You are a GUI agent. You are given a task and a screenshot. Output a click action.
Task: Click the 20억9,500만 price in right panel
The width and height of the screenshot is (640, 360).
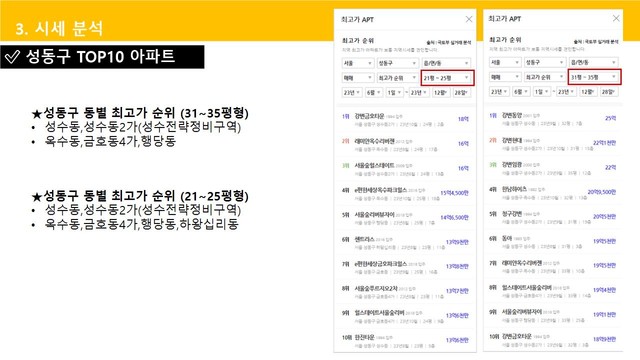[602, 192]
